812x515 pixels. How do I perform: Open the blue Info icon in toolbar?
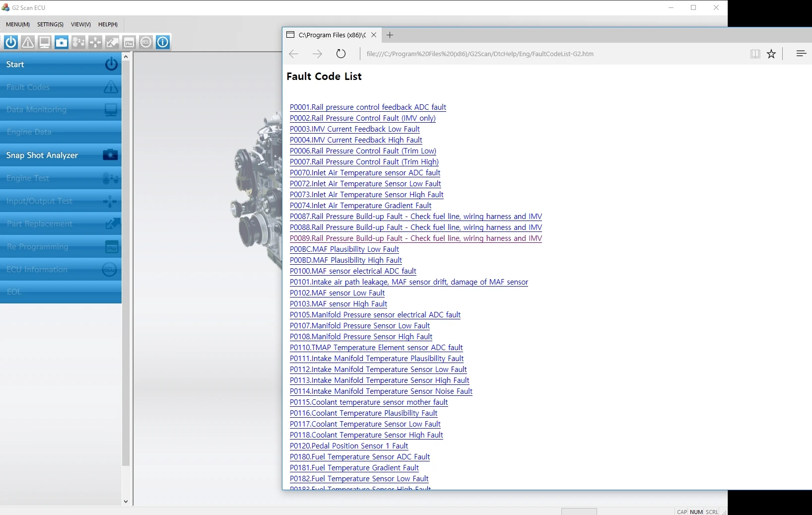click(163, 43)
